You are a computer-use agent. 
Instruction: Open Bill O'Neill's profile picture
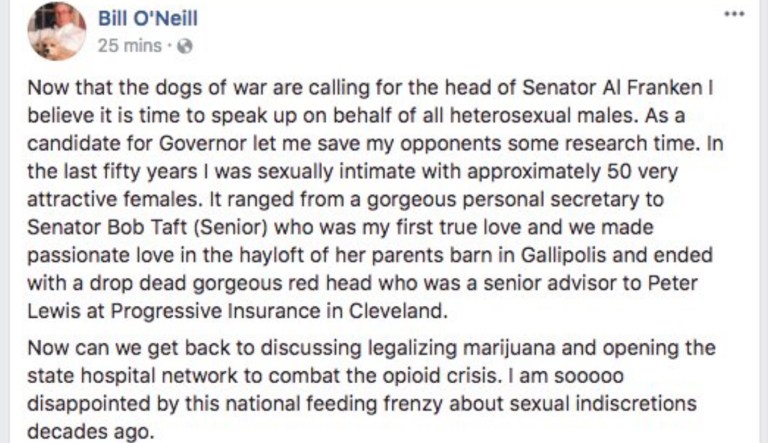[56, 31]
